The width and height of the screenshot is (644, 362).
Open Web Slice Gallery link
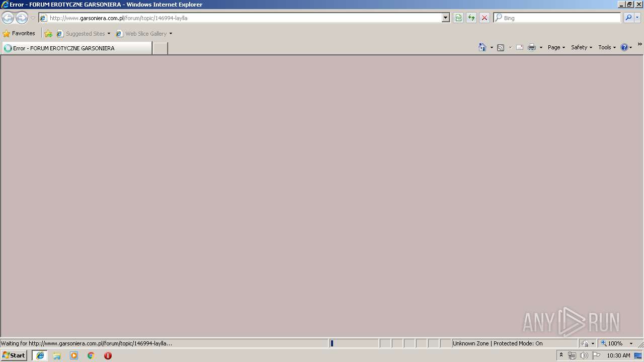tap(142, 34)
